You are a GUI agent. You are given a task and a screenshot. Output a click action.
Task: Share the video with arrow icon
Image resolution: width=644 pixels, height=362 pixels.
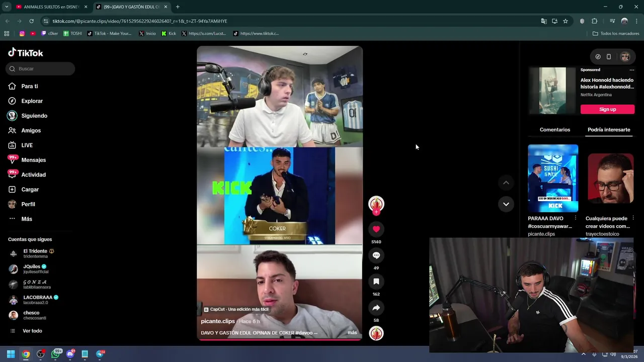(376, 308)
